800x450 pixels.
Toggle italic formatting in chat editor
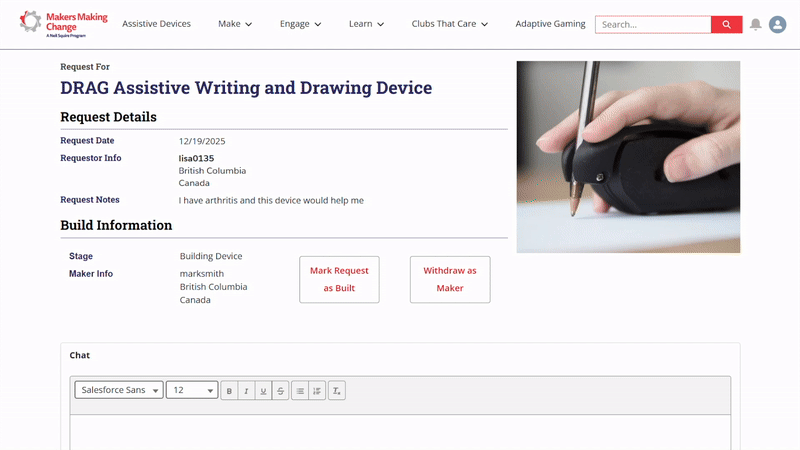(x=246, y=391)
